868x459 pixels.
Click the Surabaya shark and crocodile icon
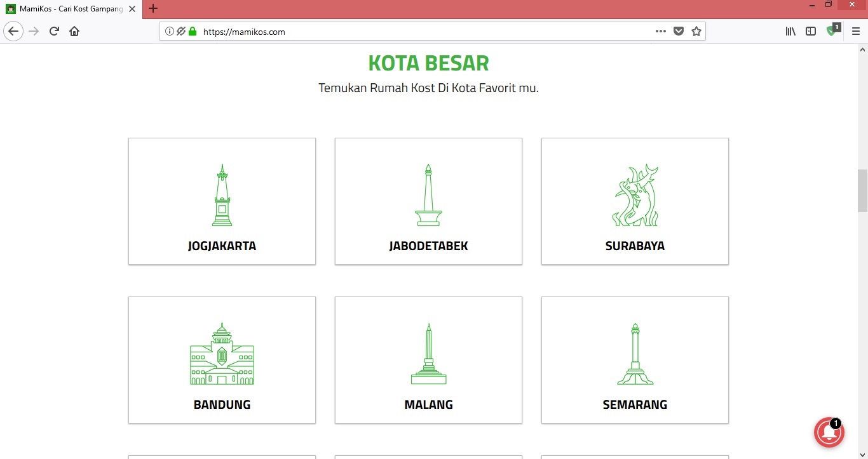point(635,196)
